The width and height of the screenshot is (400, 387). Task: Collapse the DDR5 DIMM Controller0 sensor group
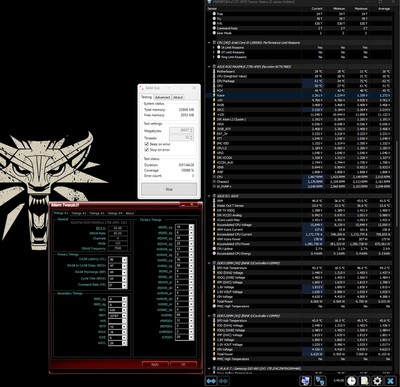coord(209,263)
